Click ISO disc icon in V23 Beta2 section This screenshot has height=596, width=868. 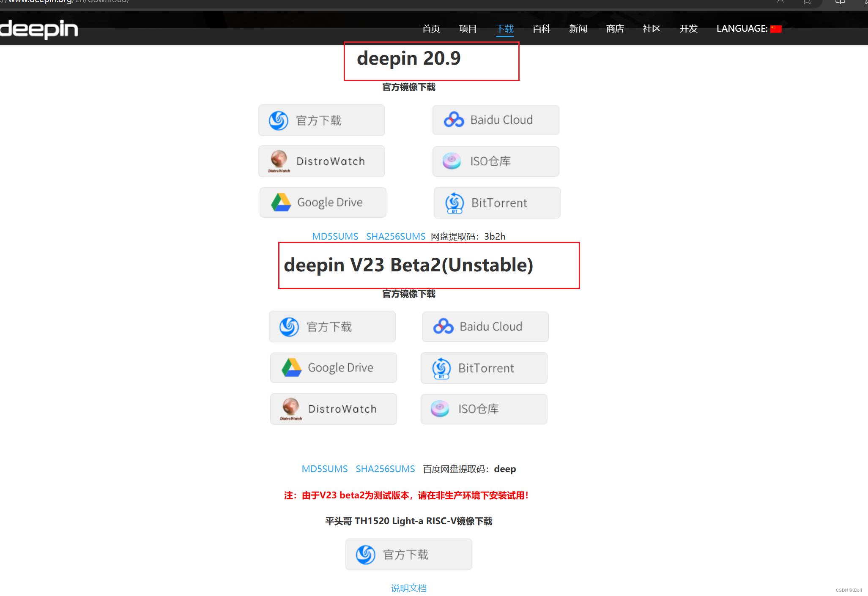click(440, 408)
